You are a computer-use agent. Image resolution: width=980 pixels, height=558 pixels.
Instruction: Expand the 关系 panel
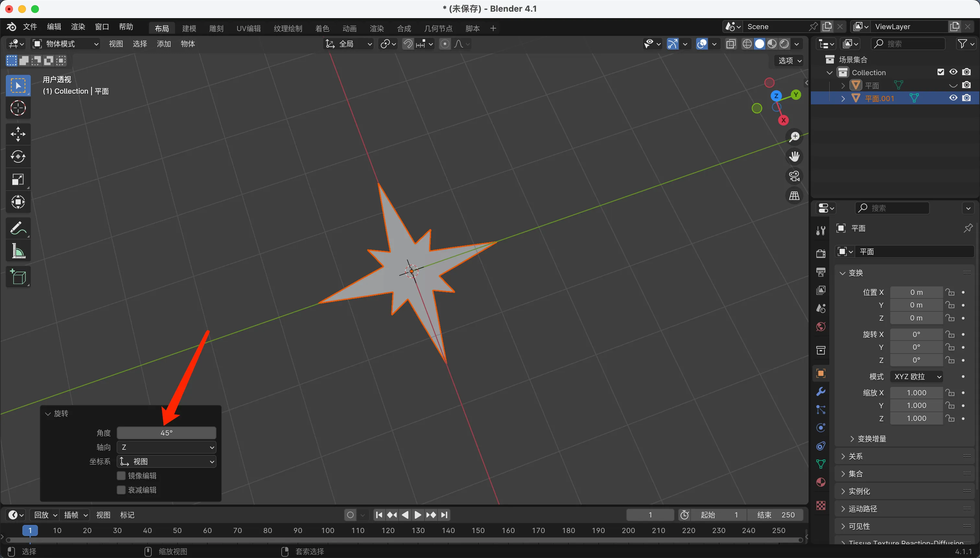coord(856,456)
